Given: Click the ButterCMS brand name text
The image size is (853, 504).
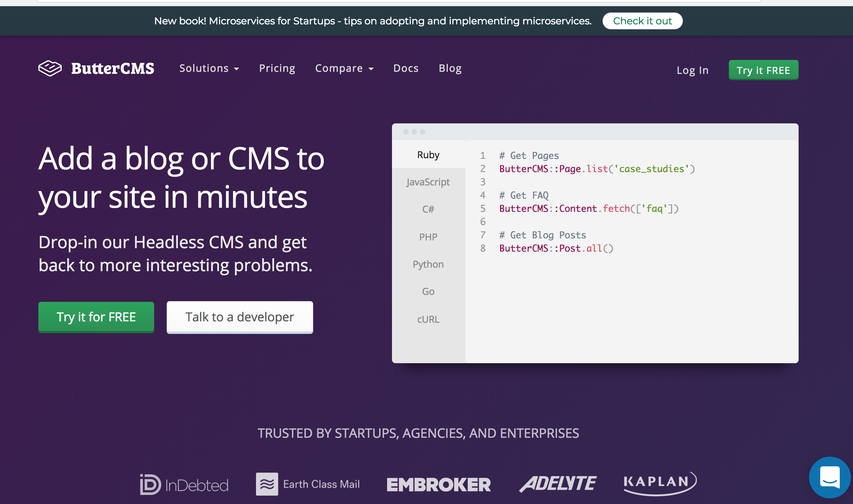Looking at the screenshot, I should [x=113, y=68].
